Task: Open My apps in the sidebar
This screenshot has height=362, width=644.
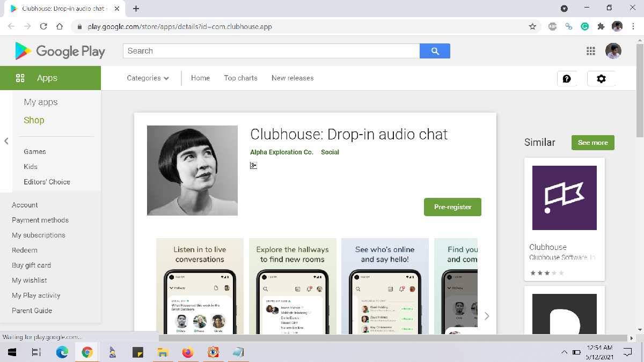Action: pyautogui.click(x=41, y=102)
